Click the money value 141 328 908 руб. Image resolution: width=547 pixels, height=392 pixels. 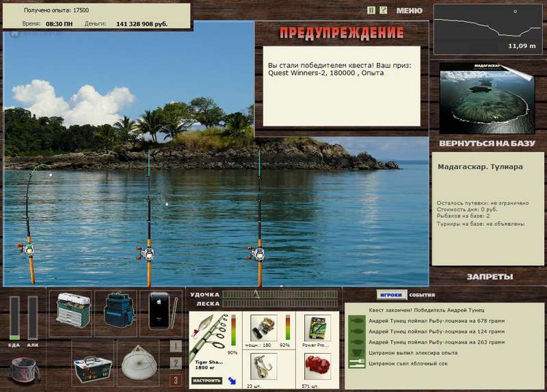click(142, 24)
